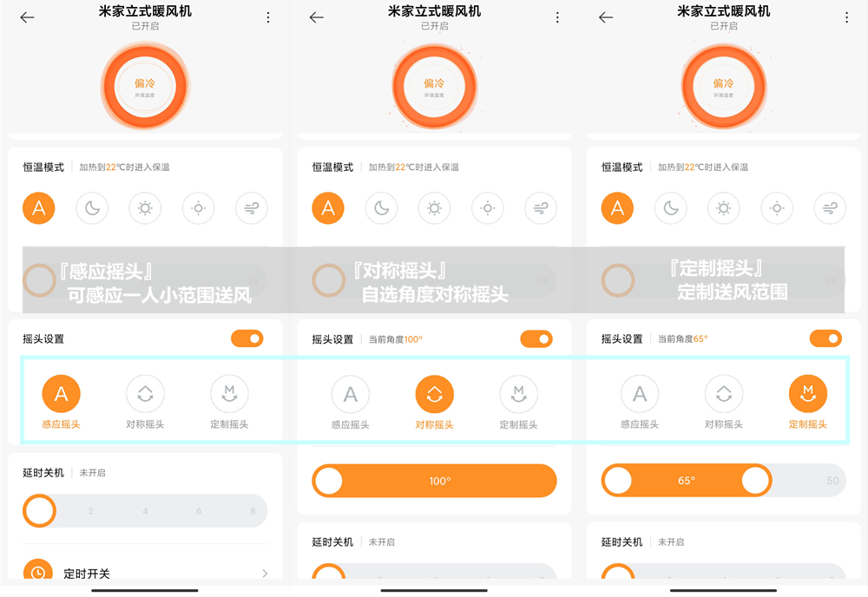This screenshot has height=597, width=868.
Task: Turn off 摇头设置 oscillation in the left panel
Action: tap(247, 339)
